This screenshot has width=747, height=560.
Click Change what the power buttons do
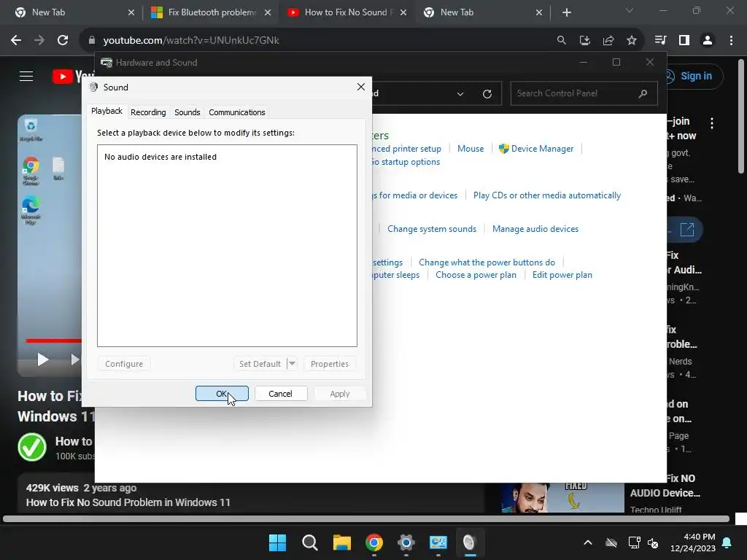click(487, 262)
